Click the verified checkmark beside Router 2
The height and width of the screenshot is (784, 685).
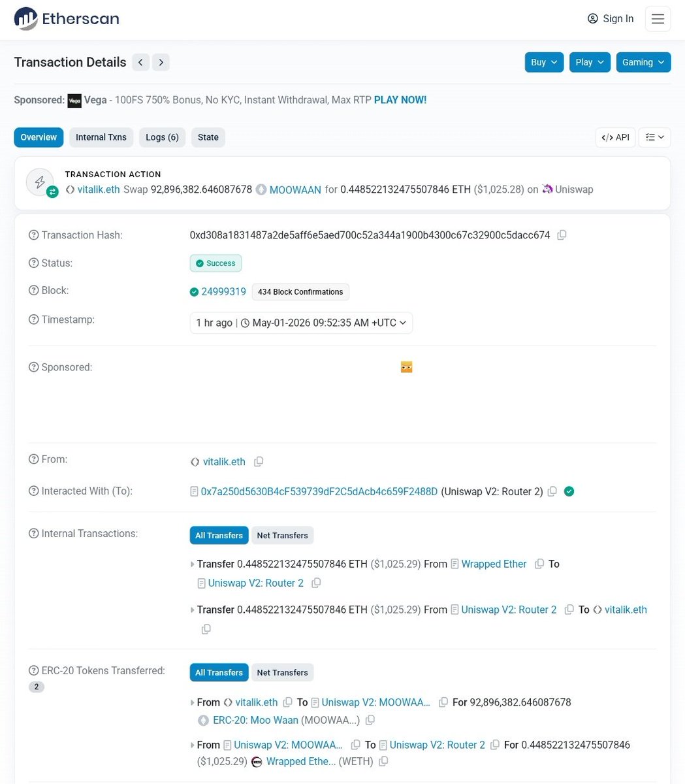(x=569, y=491)
